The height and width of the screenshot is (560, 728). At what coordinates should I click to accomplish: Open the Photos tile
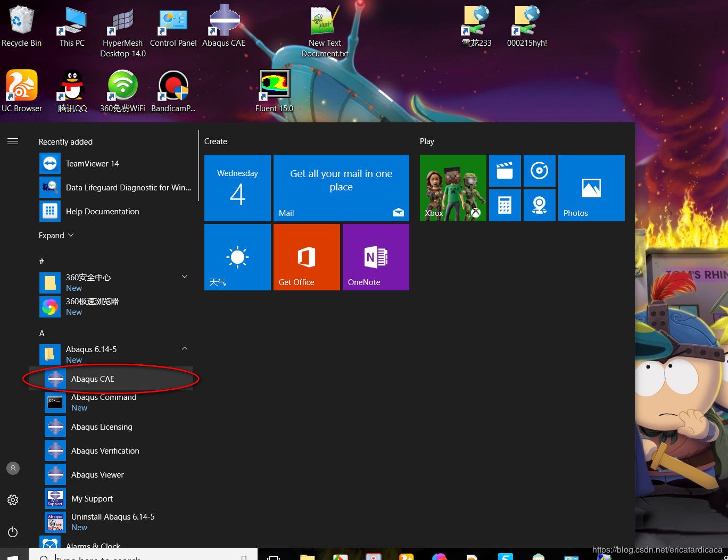[591, 188]
